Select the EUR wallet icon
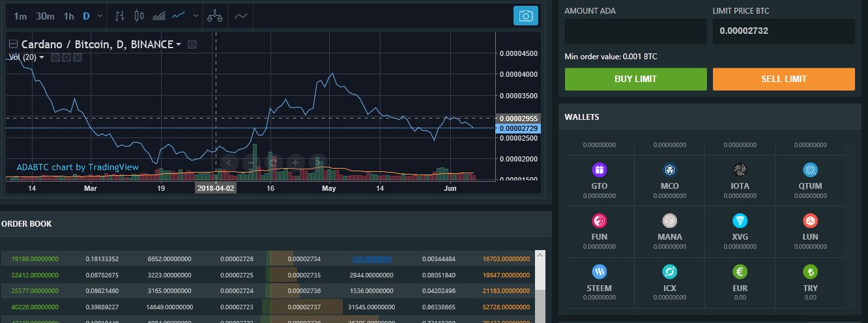 pyautogui.click(x=740, y=272)
